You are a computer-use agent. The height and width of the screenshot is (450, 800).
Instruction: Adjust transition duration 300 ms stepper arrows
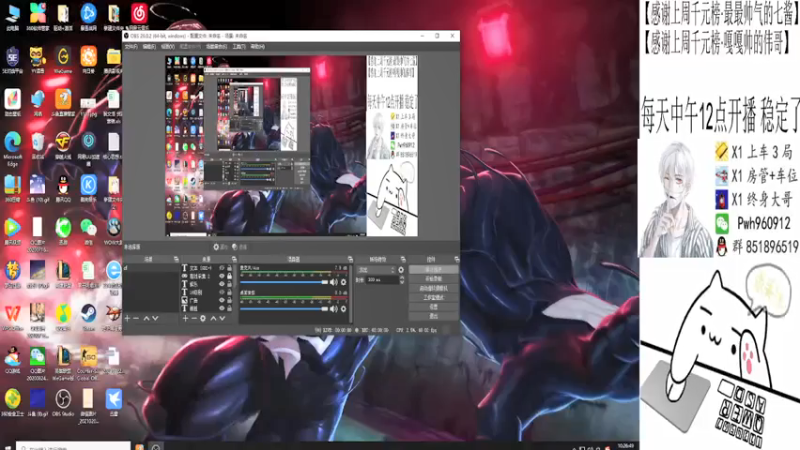pos(402,280)
